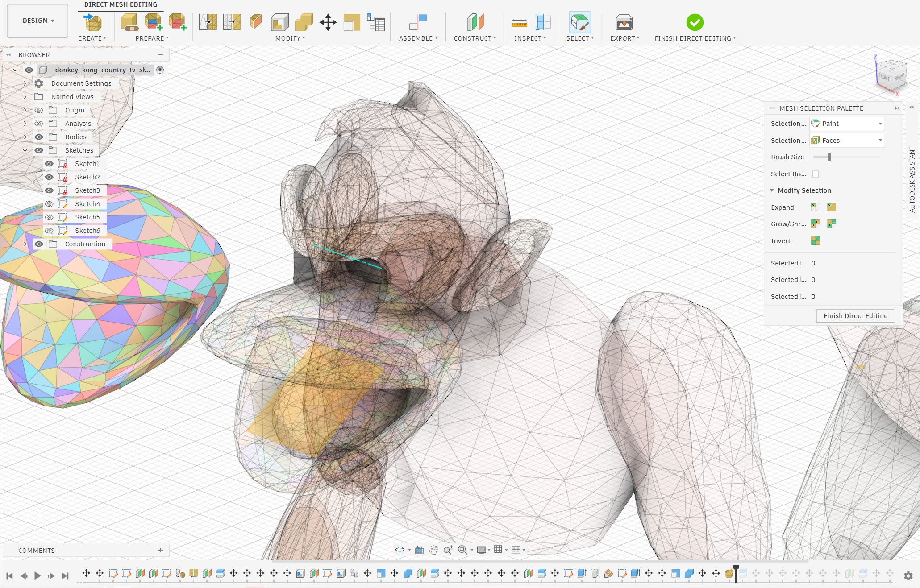This screenshot has height=588, width=920.
Task: Open the DESIGN workspace dropdown
Action: pos(38,21)
